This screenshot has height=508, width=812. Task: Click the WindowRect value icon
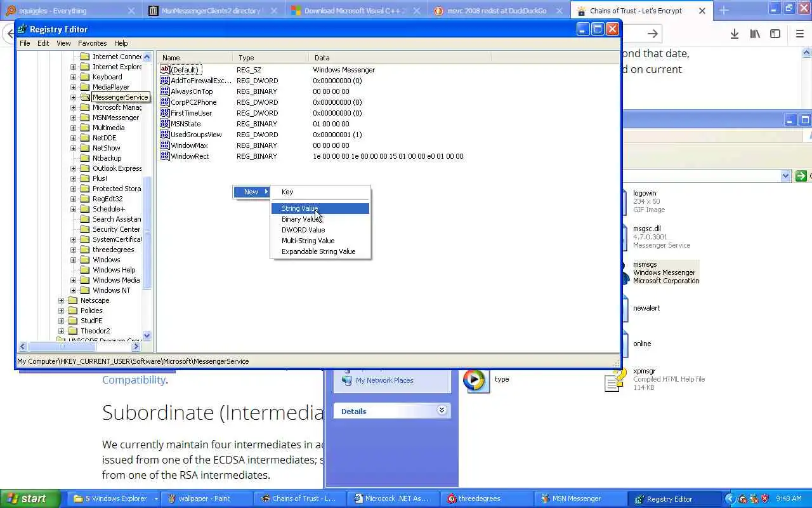(x=165, y=156)
